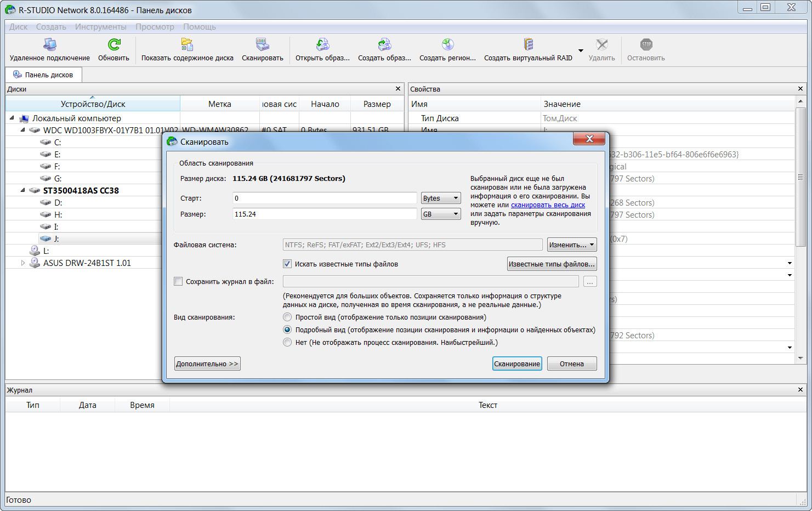Image resolution: width=812 pixels, height=511 pixels.
Task: Open the Помощь menu
Action: [x=200, y=26]
